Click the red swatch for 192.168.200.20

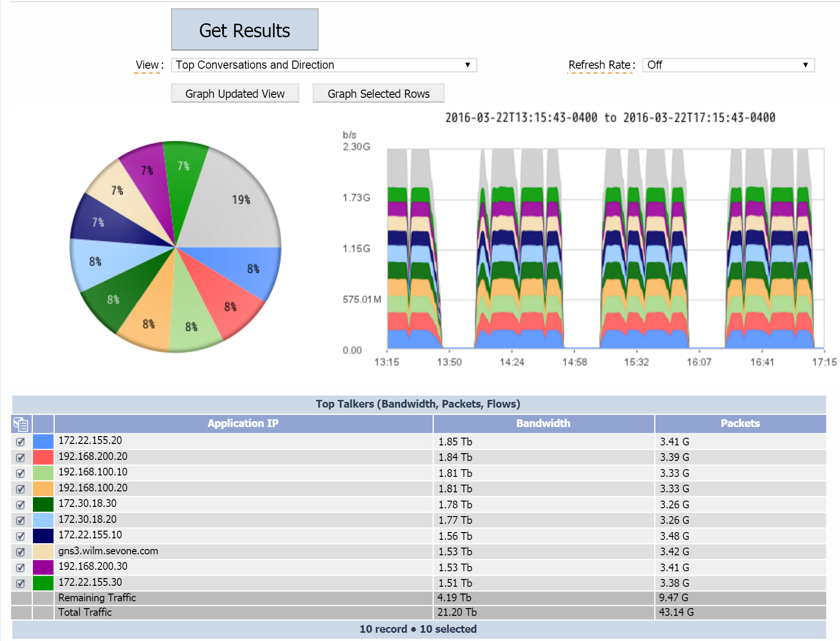43,458
